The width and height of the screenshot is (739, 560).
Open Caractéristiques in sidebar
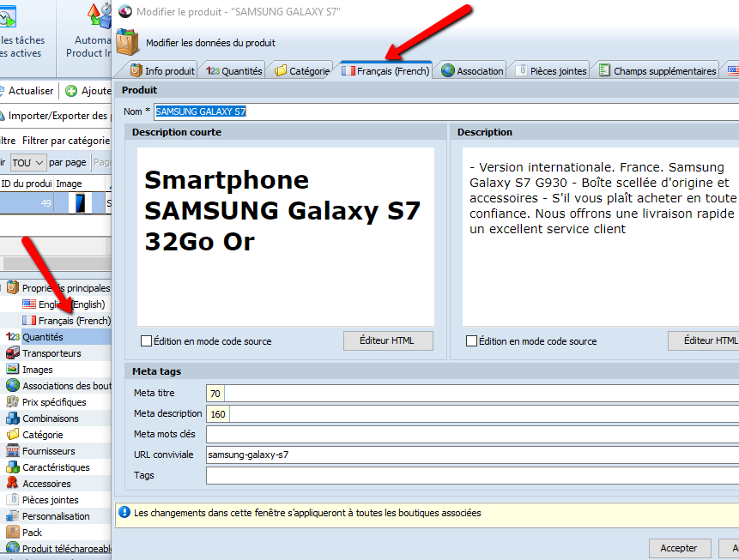coord(56,467)
